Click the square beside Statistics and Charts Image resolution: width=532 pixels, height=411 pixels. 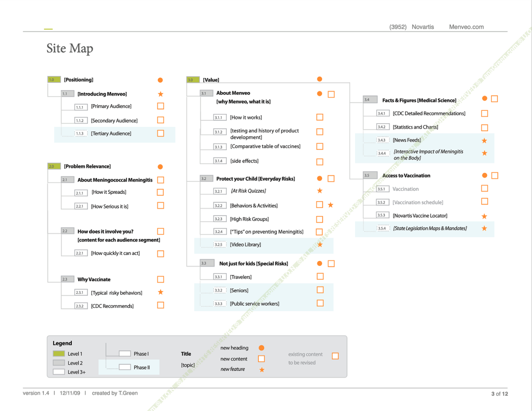484,128
